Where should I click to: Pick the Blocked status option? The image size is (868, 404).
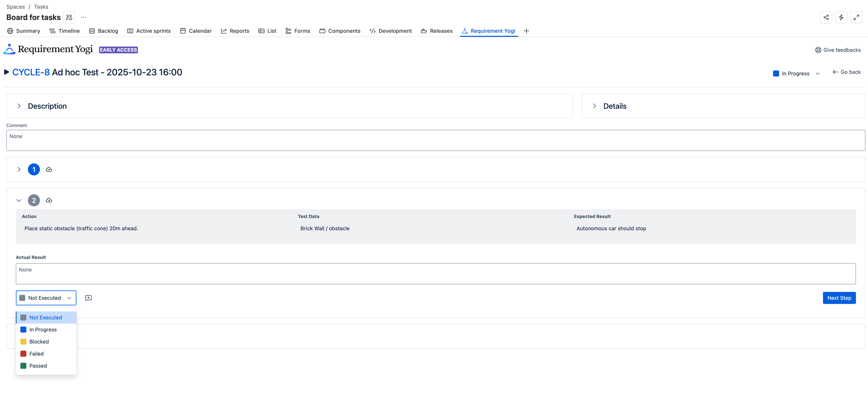click(39, 342)
